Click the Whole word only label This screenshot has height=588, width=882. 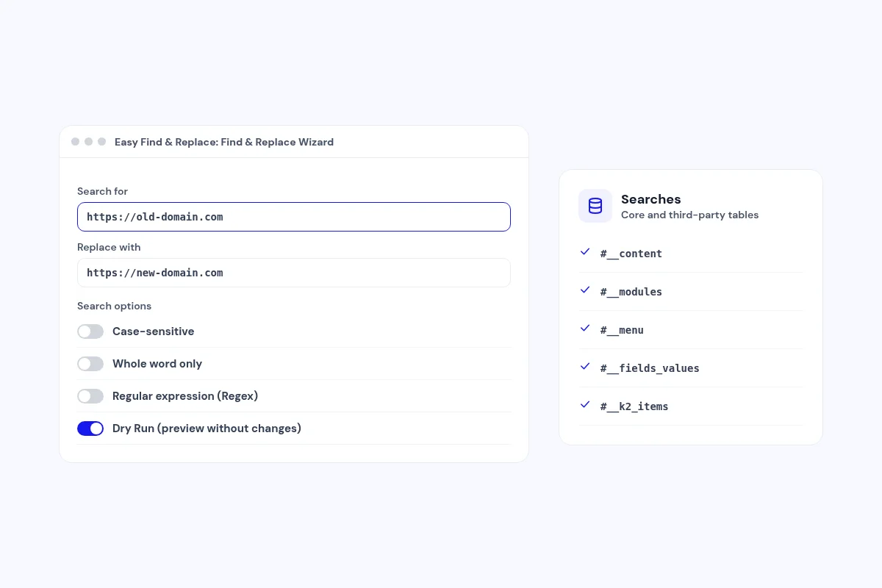(157, 364)
